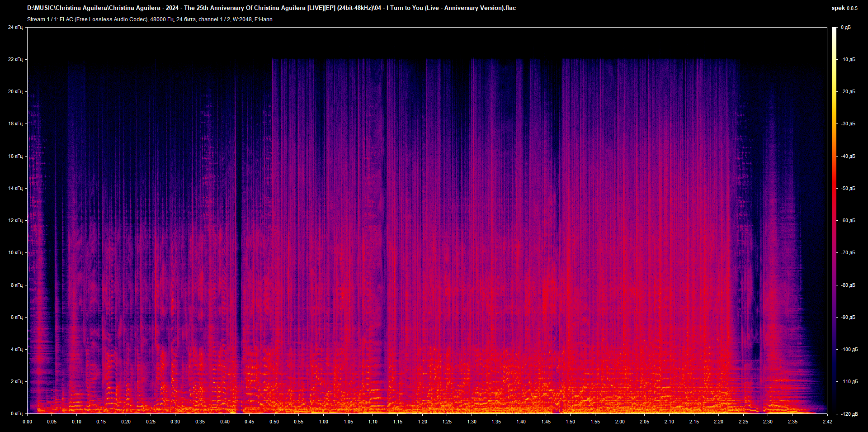
Task: Select the 2:00 time axis marker
Action: 620,422
